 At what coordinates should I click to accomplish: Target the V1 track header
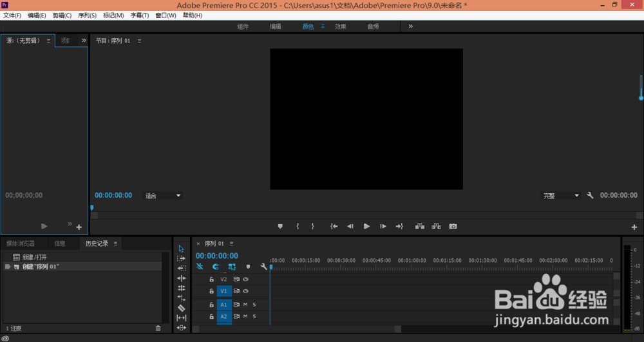click(x=224, y=291)
